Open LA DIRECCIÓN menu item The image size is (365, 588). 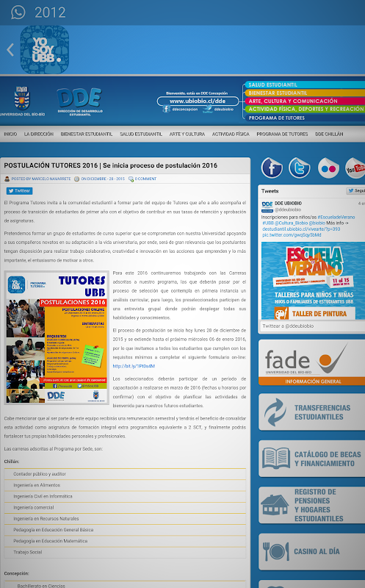[39, 134]
